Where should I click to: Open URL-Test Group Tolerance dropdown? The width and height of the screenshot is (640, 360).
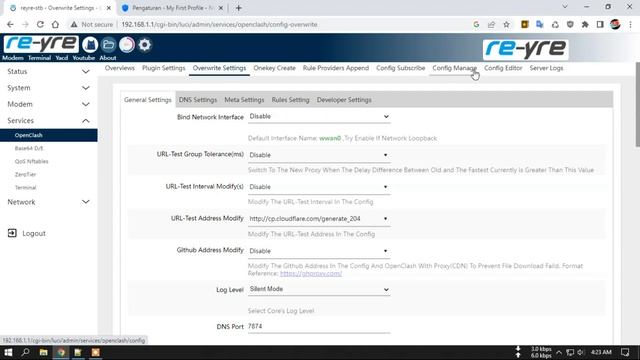click(319, 155)
